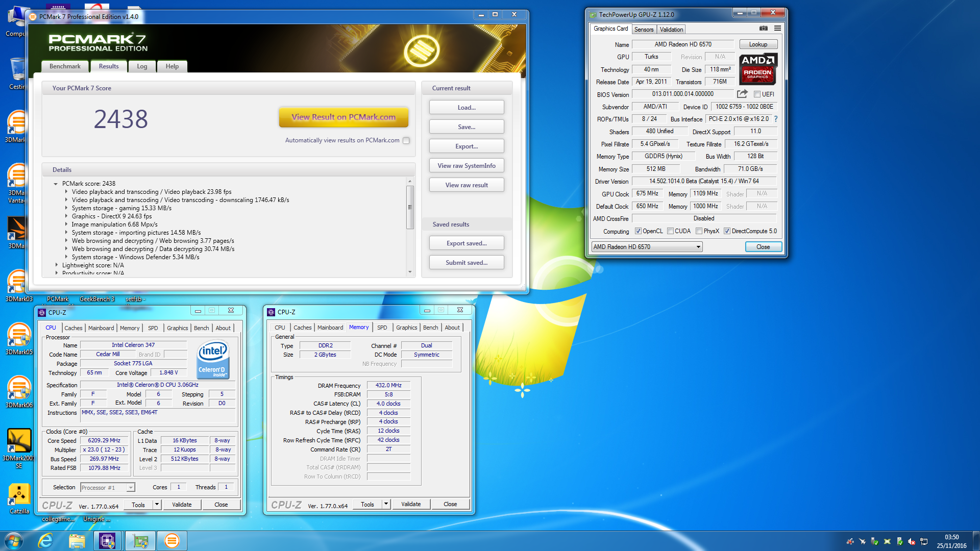Image resolution: width=980 pixels, height=551 pixels.
Task: Open the Recycle Bin desktop icon
Action: tap(17, 73)
